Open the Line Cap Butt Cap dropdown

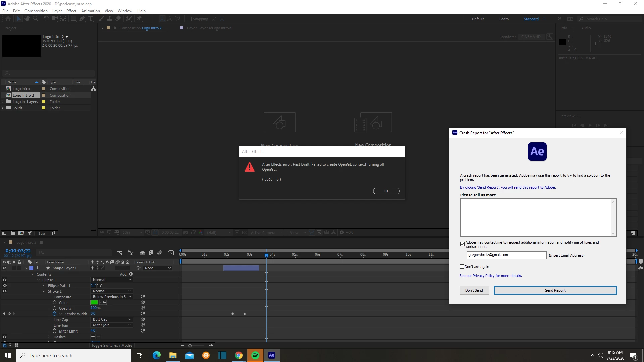click(x=112, y=320)
